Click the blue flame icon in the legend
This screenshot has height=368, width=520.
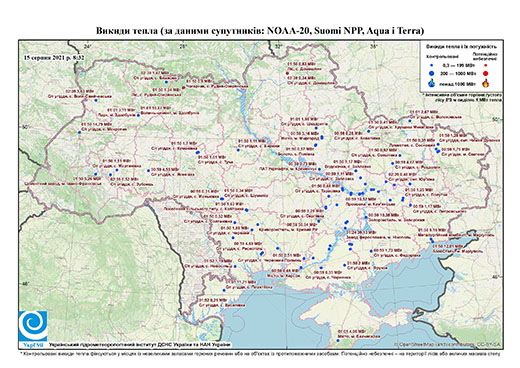(x=432, y=83)
